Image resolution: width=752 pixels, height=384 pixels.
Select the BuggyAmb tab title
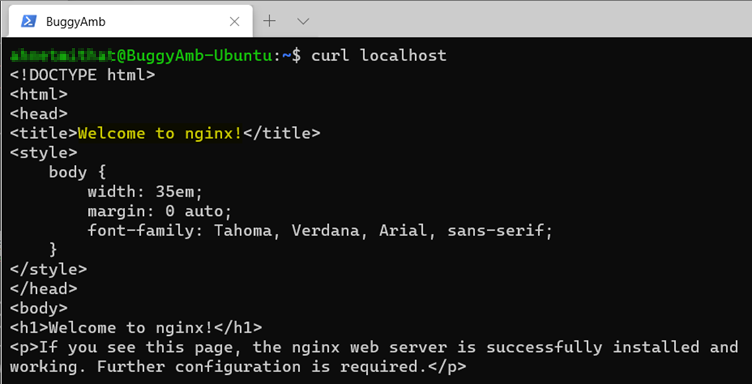coord(75,22)
